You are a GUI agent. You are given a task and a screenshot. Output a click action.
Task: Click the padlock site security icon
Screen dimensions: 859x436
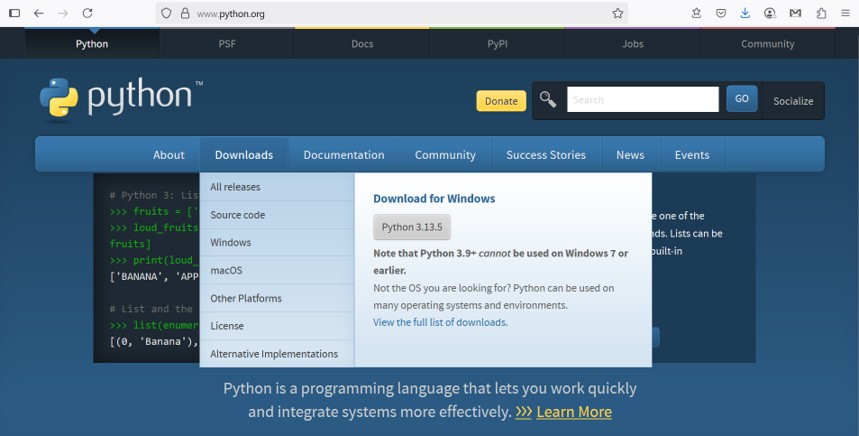point(185,13)
